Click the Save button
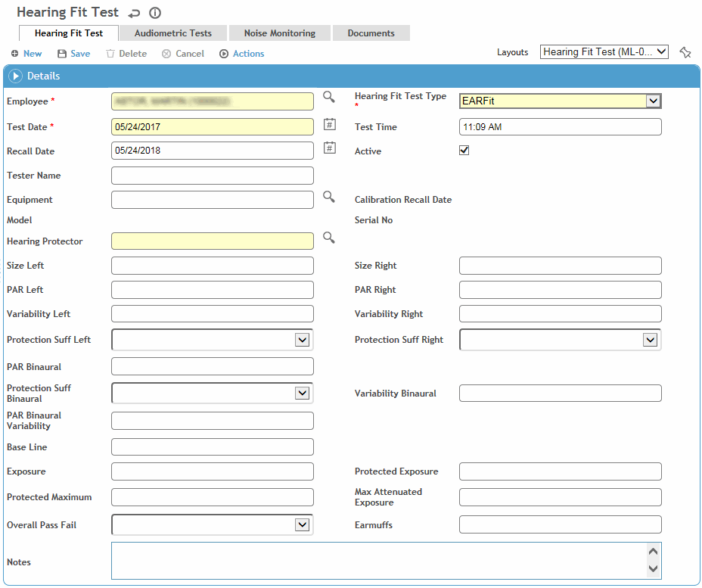 click(73, 54)
